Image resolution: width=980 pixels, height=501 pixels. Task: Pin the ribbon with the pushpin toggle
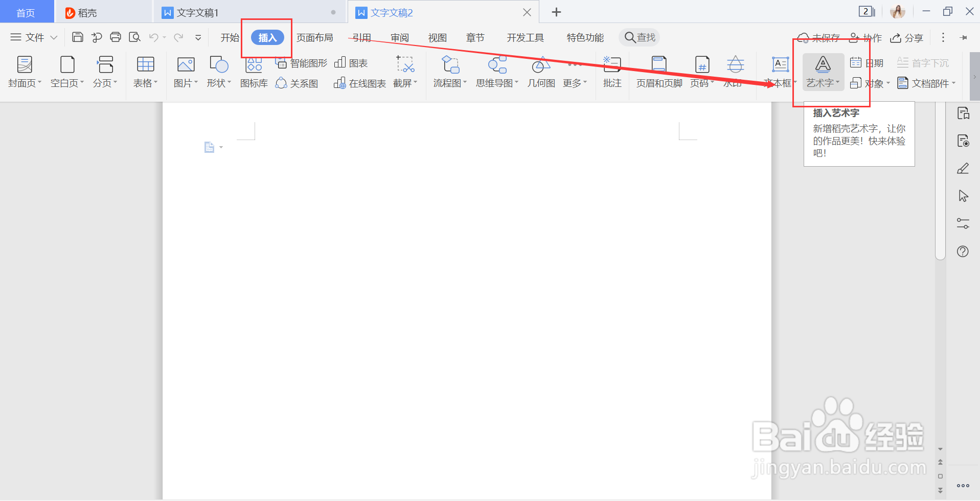(964, 37)
